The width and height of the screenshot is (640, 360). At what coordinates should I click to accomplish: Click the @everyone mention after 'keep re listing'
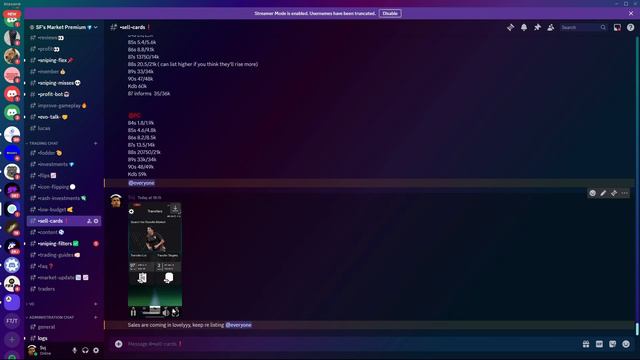pos(238,325)
